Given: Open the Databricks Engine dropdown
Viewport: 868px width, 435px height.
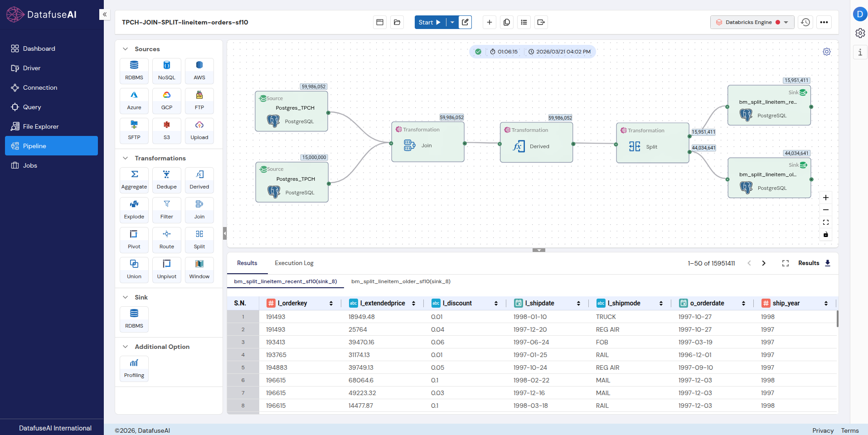Looking at the screenshot, I should (x=752, y=22).
